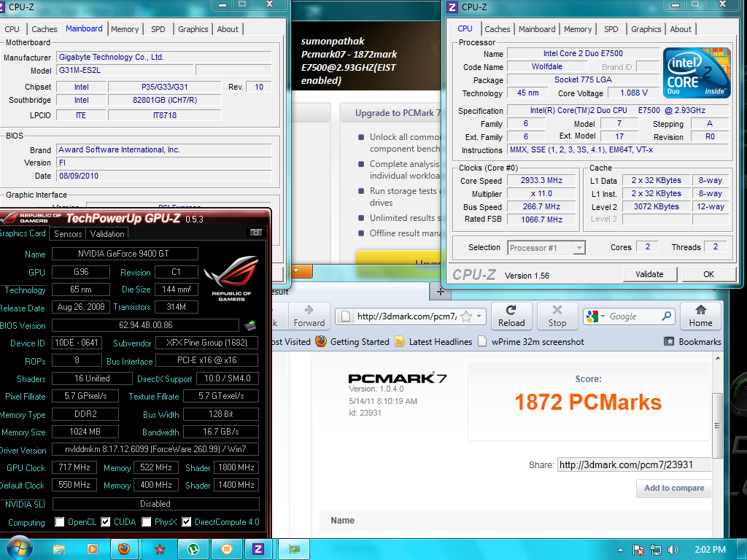The width and height of the screenshot is (747, 560).
Task: Bookmark this page with the star icon
Action: pyautogui.click(x=466, y=316)
